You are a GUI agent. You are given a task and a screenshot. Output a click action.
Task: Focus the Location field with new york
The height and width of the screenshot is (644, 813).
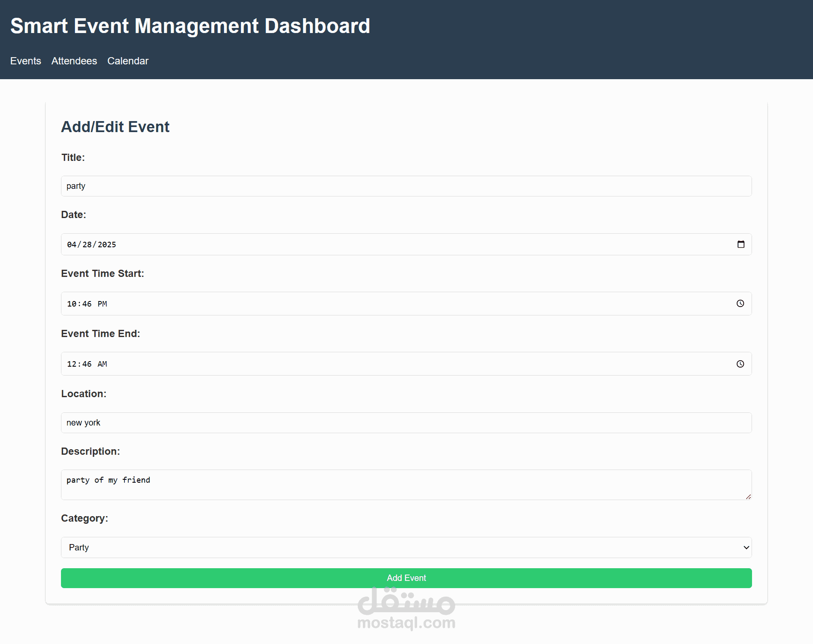406,423
